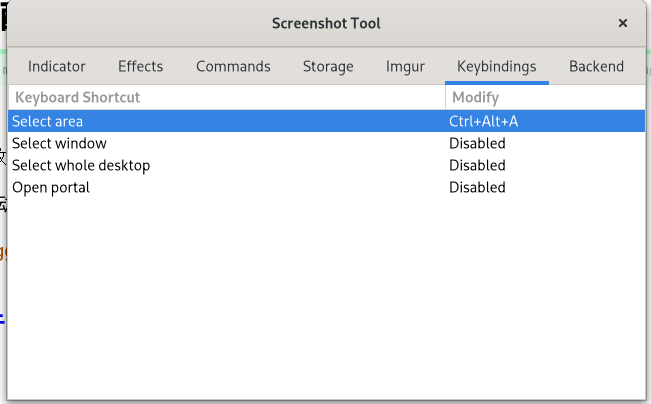The height and width of the screenshot is (404, 651).
Task: Switch to the Backend tab
Action: pos(596,66)
